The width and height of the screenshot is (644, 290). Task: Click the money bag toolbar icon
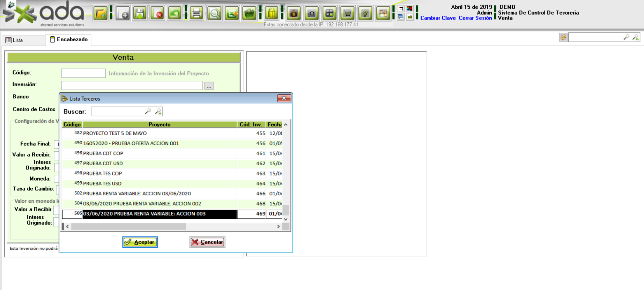[x=294, y=14]
